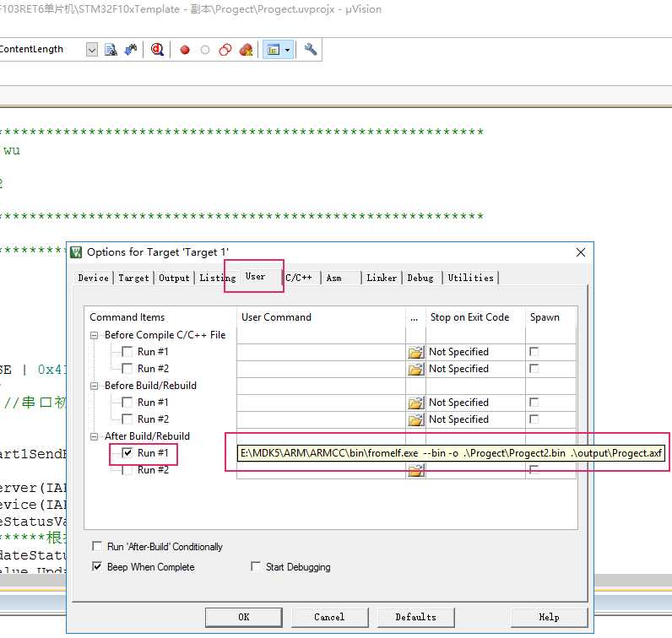Image resolution: width=672 pixels, height=638 pixels.
Task: Browse folder for Before Build Run #1
Action: (415, 403)
